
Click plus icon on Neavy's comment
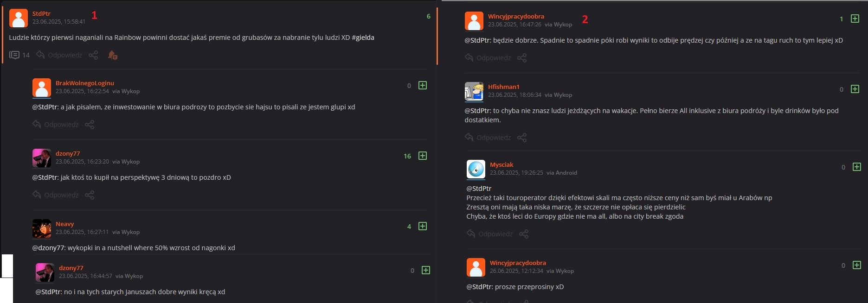pyautogui.click(x=423, y=226)
